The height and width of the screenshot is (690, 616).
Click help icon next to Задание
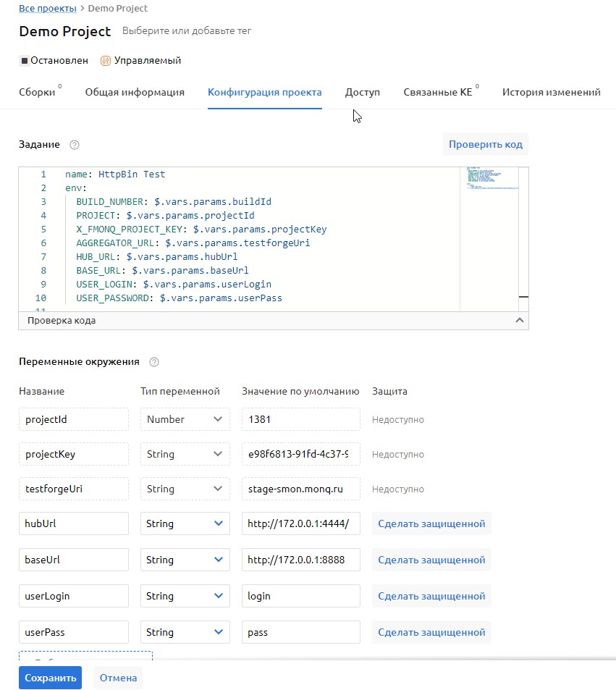pos(74,145)
